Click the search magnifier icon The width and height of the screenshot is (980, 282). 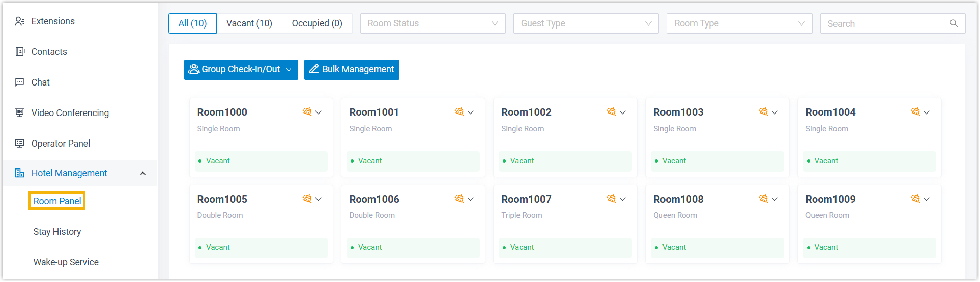954,23
